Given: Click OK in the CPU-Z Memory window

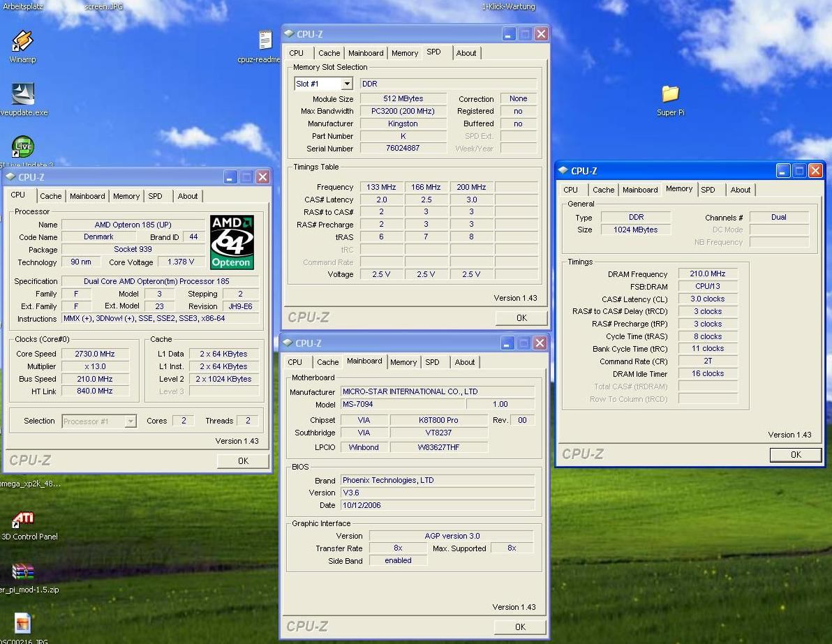Looking at the screenshot, I should pyautogui.click(x=796, y=455).
